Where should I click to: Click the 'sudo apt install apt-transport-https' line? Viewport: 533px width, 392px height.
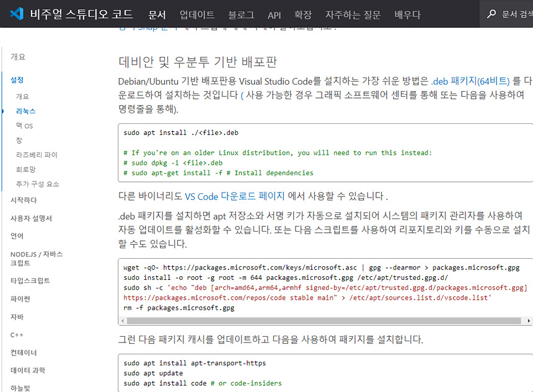point(195,363)
